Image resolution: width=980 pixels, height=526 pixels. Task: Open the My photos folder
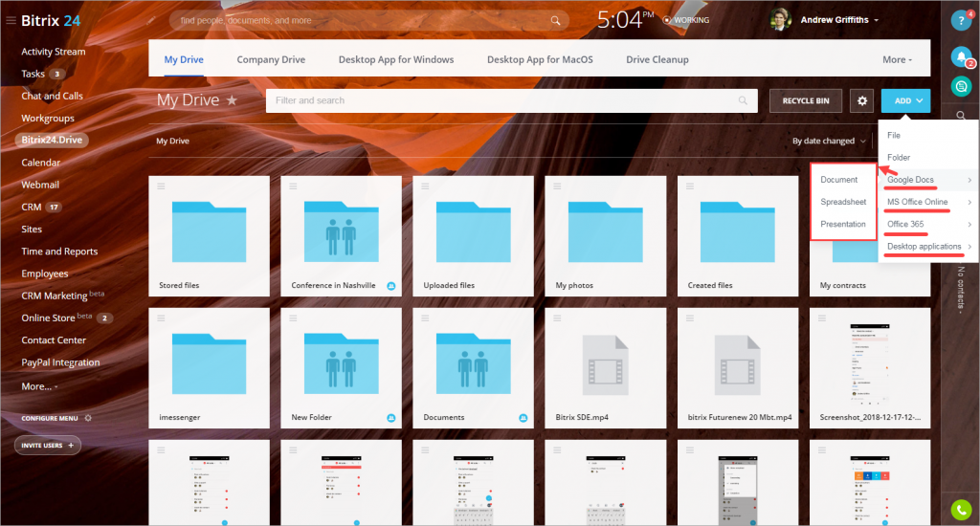pos(606,236)
